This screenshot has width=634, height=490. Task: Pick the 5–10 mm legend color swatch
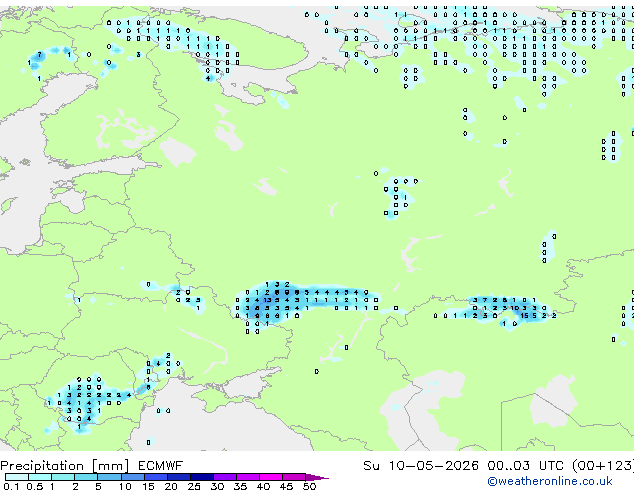(x=109, y=477)
